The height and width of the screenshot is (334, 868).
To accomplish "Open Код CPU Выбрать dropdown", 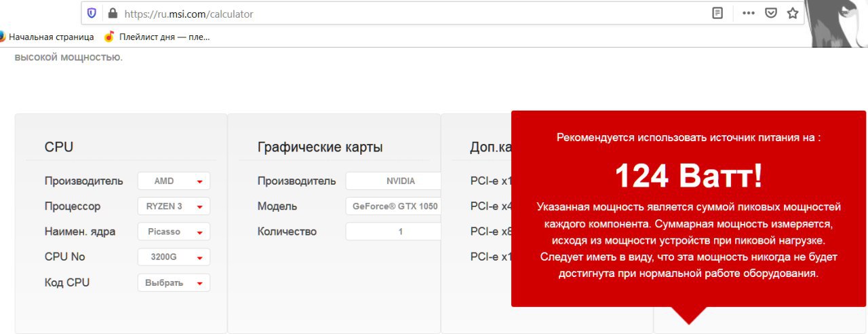I will point(174,282).
